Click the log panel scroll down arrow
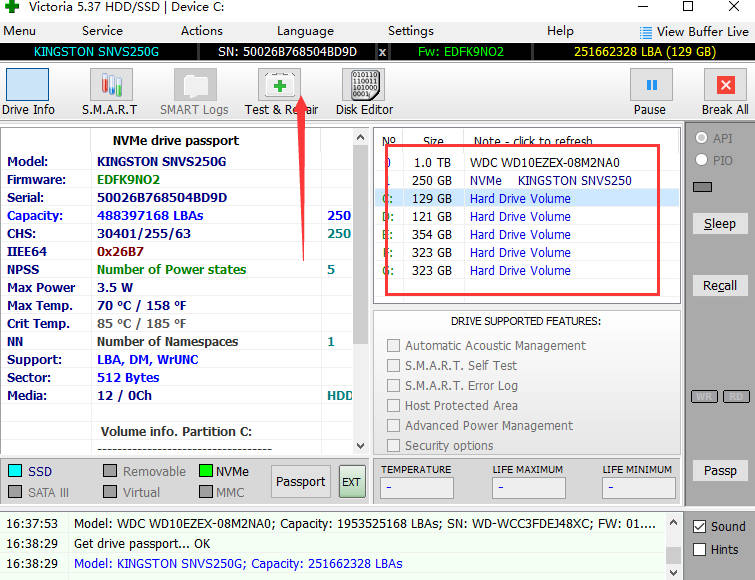This screenshot has width=755, height=580. click(673, 572)
